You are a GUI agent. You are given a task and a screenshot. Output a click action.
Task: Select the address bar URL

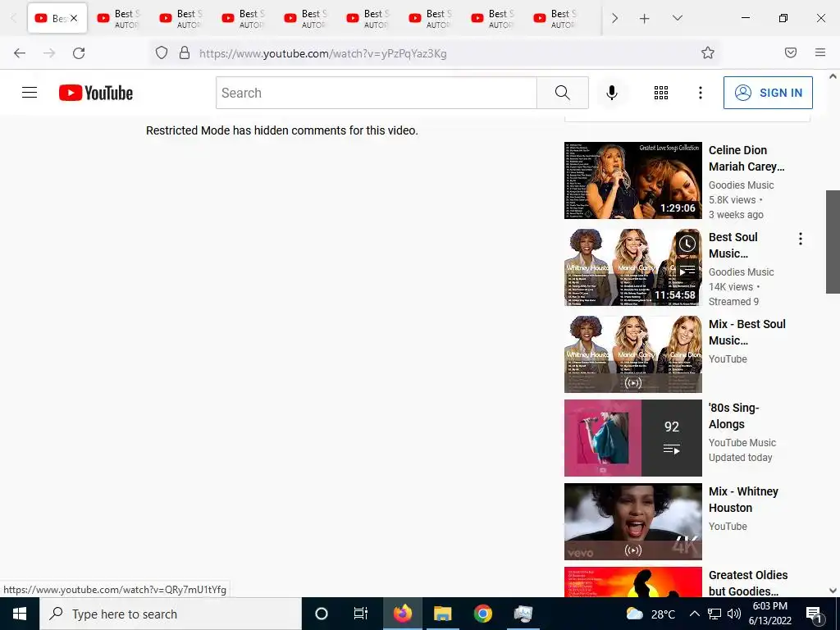point(323,53)
